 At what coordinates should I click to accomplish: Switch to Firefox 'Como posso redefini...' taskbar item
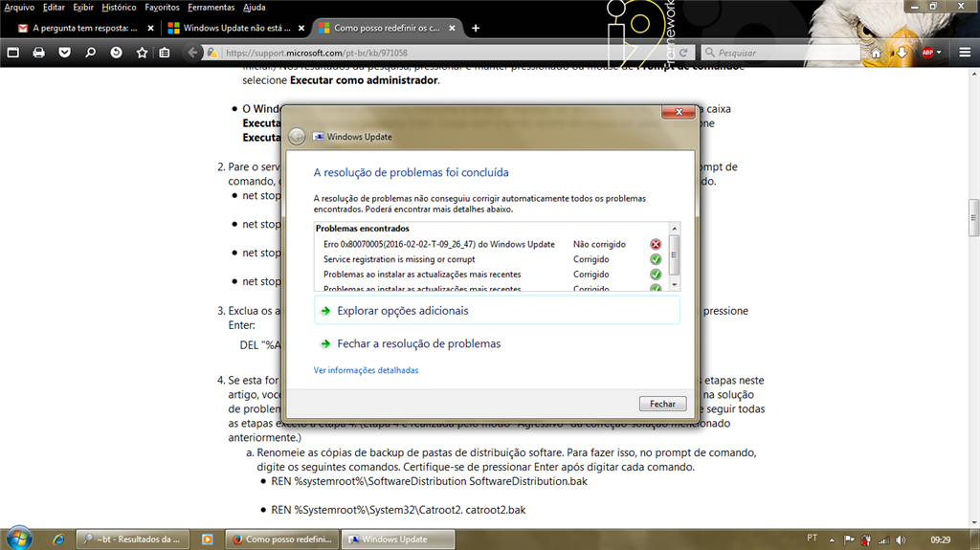tap(282, 539)
